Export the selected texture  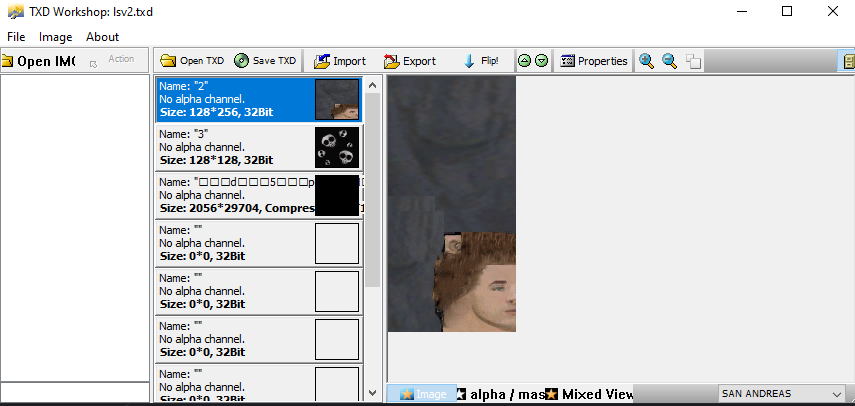pyautogui.click(x=410, y=61)
